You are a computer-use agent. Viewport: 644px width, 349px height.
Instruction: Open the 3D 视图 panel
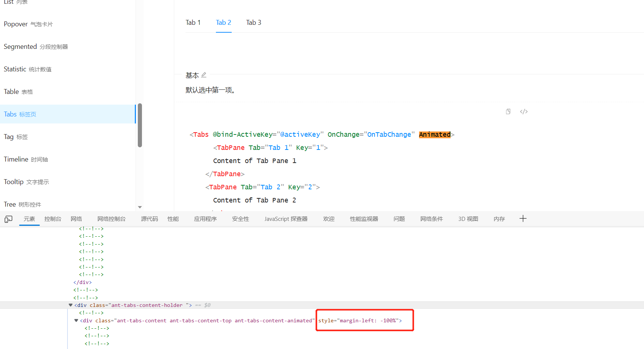pos(468,219)
